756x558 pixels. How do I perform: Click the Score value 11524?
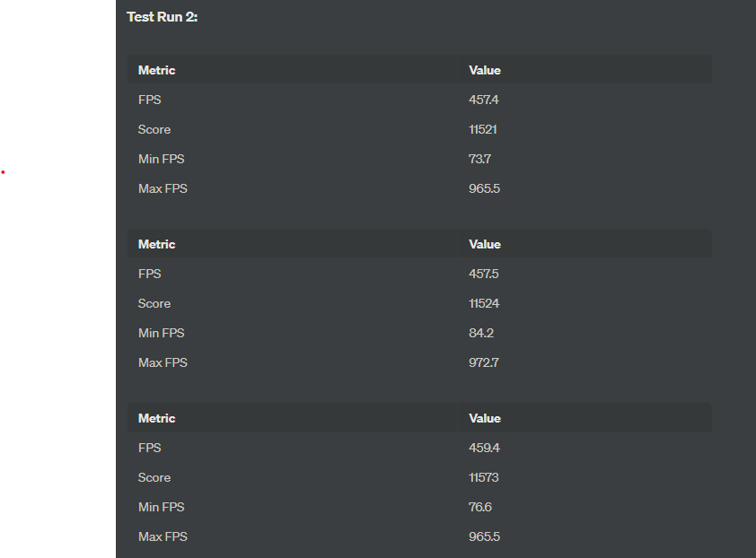point(484,303)
